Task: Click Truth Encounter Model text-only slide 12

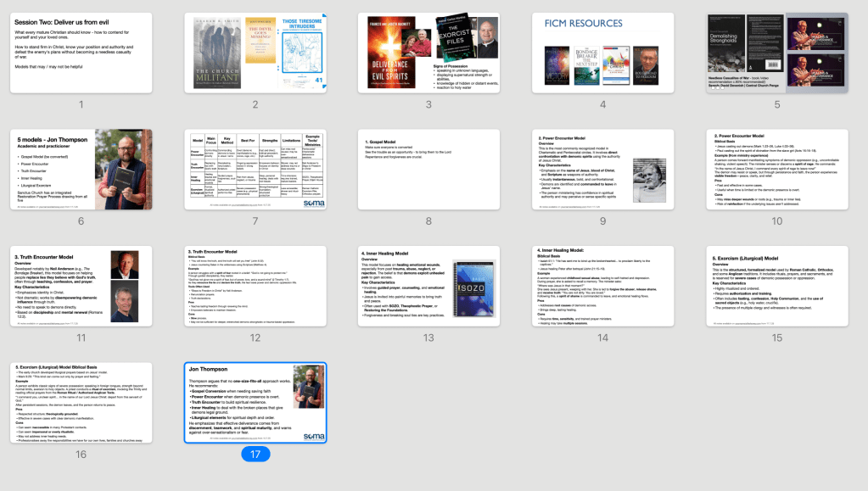Action: [255, 286]
